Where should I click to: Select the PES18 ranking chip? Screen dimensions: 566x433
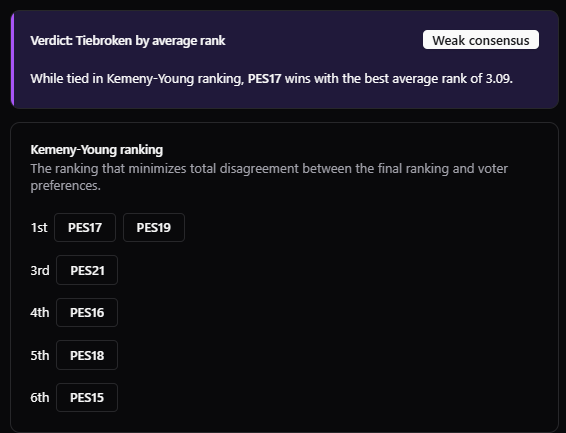[87, 355]
